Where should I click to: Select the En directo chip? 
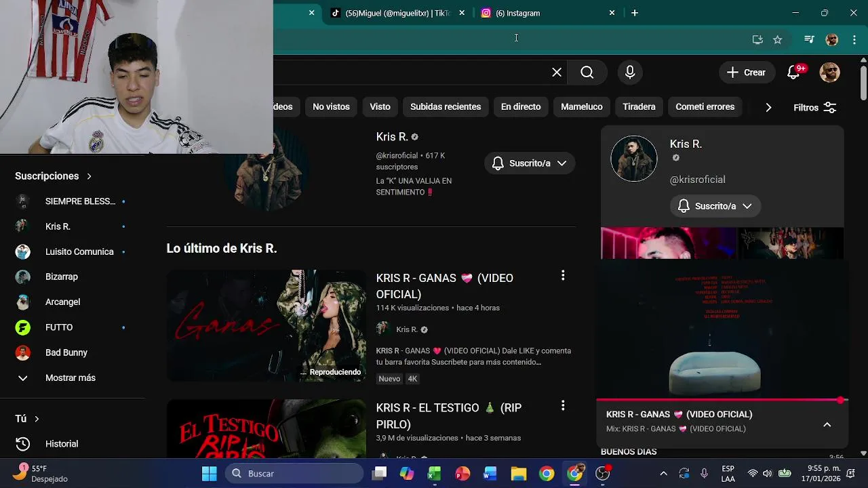521,107
